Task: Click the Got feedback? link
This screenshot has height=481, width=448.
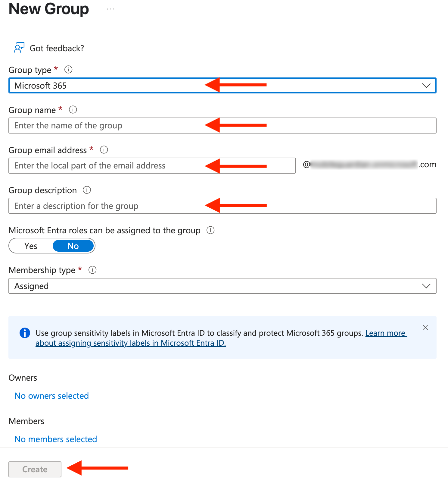Action: [57, 48]
